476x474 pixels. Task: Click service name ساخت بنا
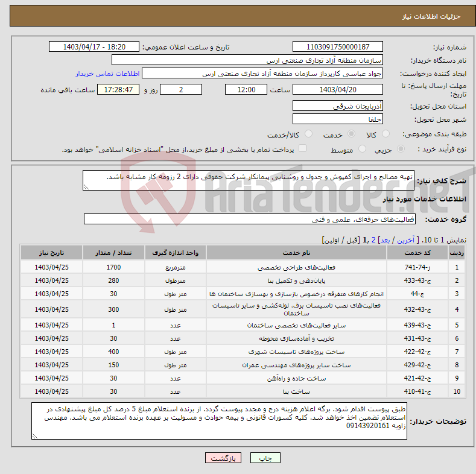(296, 392)
